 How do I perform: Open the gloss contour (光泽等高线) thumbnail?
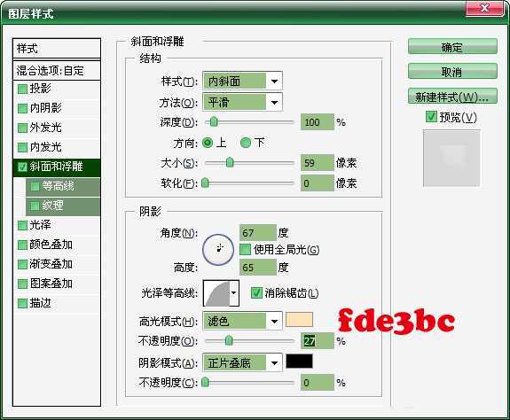pos(216,293)
